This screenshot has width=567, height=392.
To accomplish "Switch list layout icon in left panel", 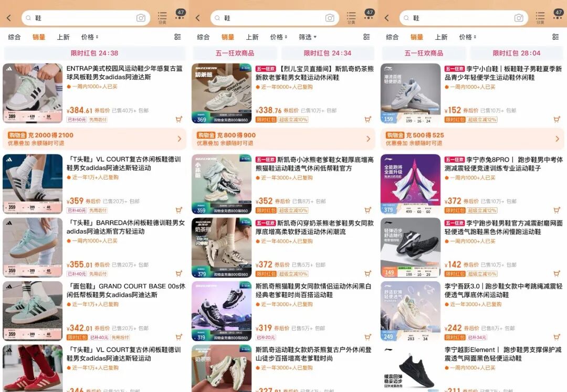I will (x=177, y=37).
